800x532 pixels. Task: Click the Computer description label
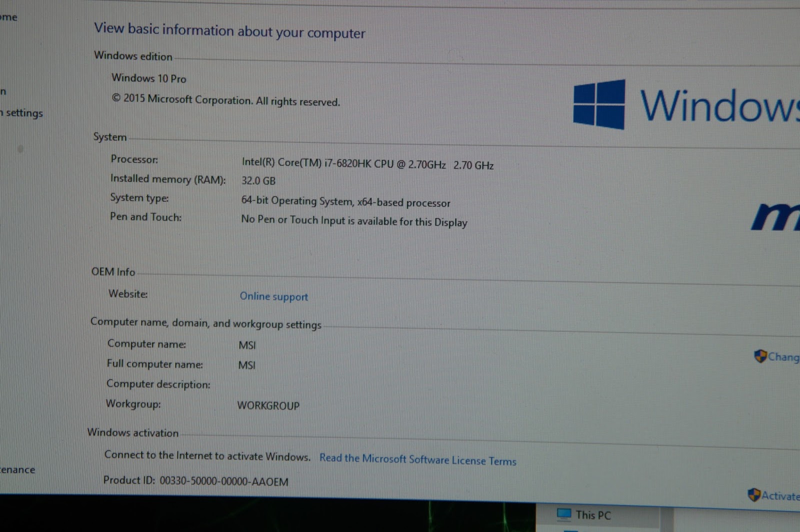[x=158, y=384]
